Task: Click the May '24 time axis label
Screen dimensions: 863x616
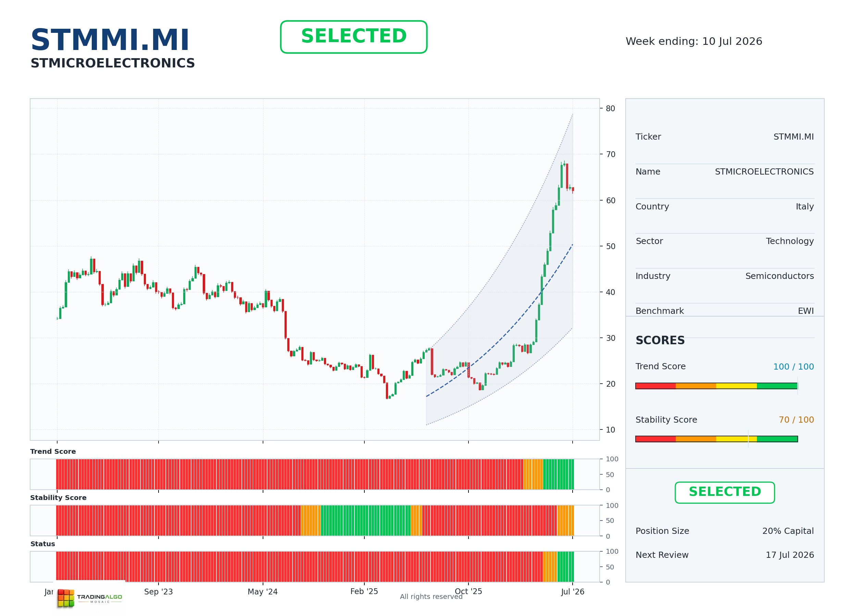Action: tap(263, 592)
